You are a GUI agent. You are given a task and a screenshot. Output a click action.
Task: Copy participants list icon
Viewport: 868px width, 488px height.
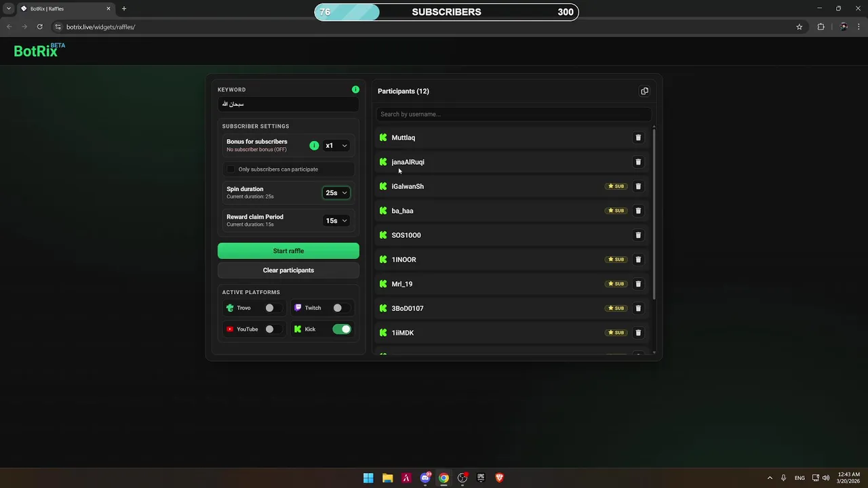644,91
